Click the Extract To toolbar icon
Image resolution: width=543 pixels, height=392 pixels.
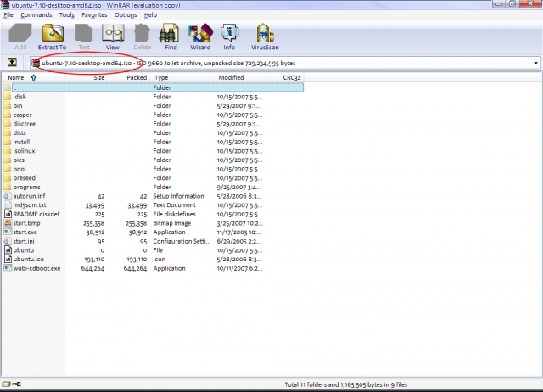[x=53, y=37]
